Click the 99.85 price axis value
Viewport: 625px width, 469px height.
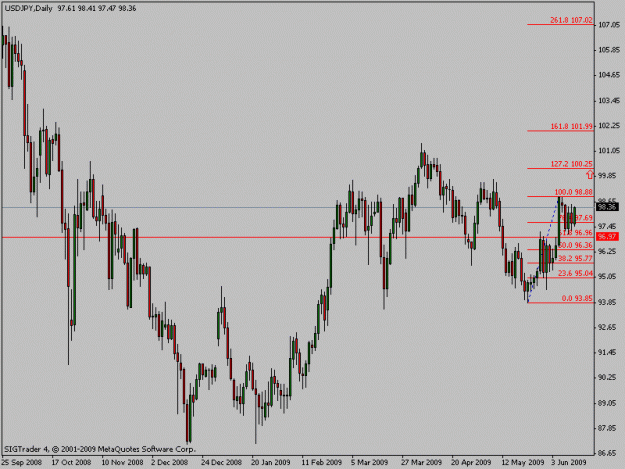[609, 176]
